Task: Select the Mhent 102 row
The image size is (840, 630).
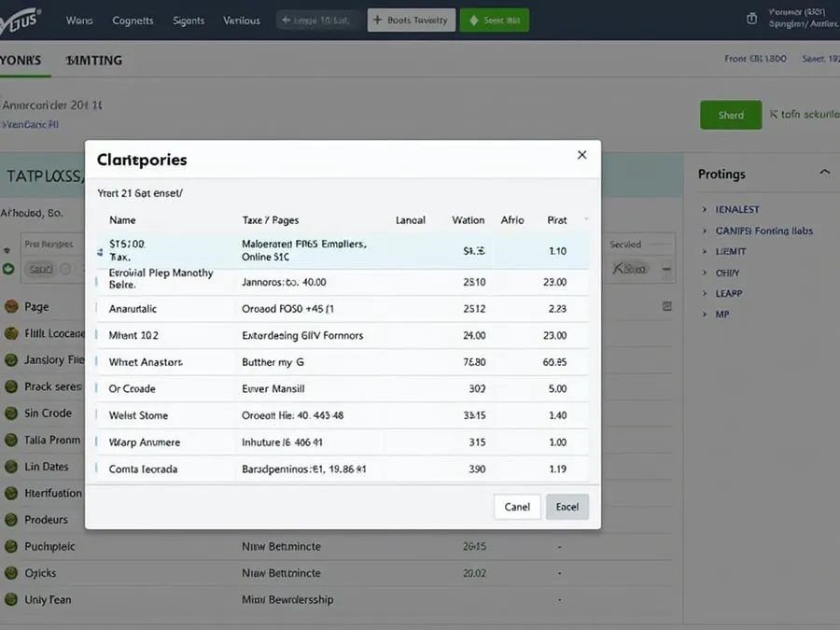Action: (x=343, y=335)
